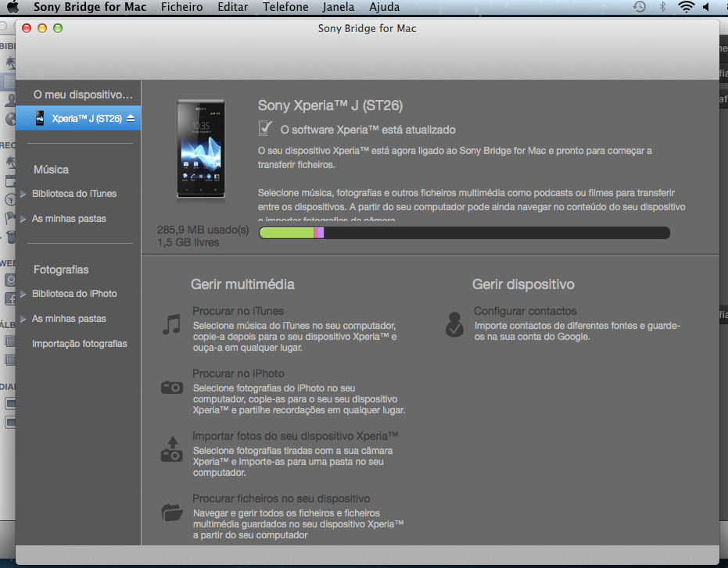Open the Ficheiro menu
728x568 pixels.
(181, 7)
